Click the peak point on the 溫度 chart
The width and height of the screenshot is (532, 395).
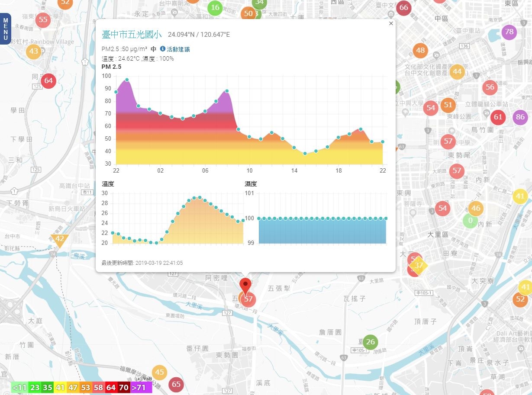click(199, 197)
